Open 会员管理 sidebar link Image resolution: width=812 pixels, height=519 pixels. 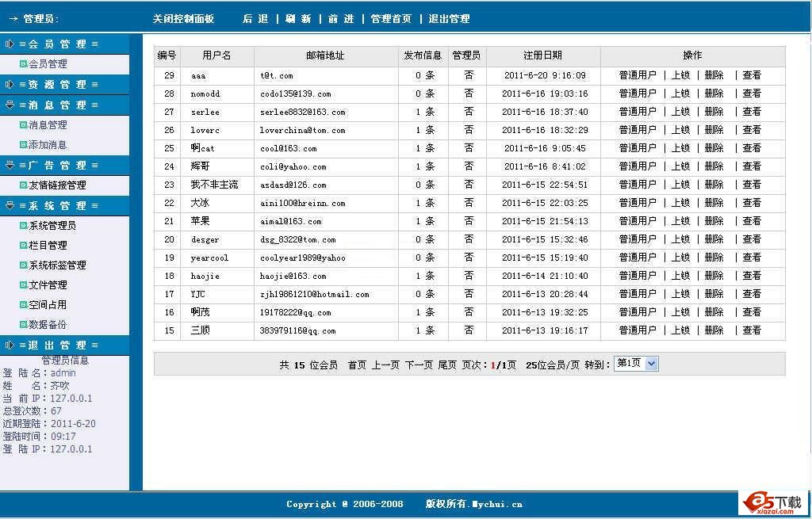point(48,63)
